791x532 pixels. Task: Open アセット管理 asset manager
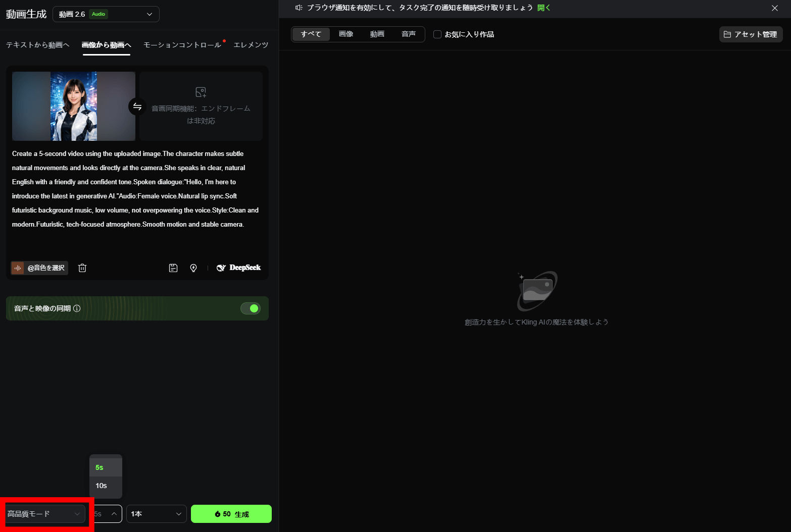751,34
